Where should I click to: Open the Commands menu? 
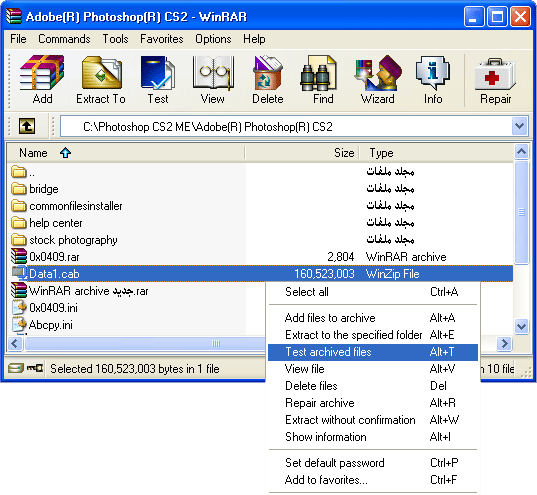click(64, 39)
